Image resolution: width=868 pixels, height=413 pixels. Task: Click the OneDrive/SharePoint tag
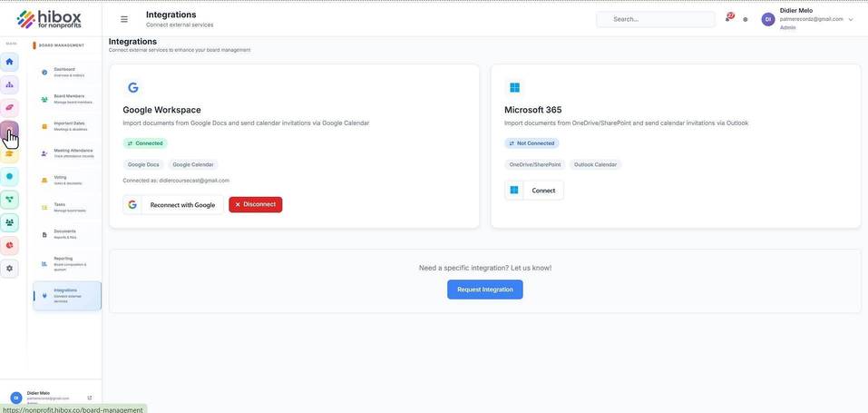535,164
